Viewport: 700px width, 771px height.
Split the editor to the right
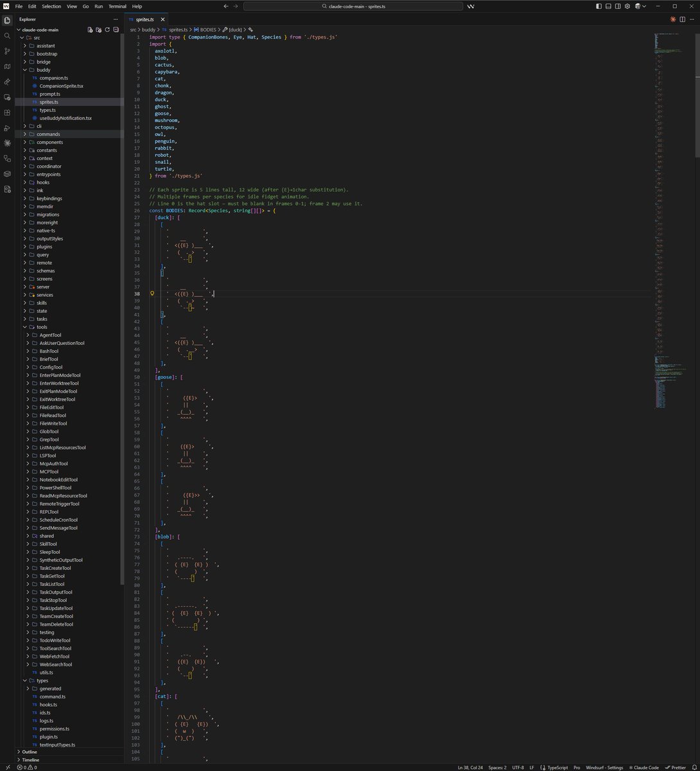point(683,19)
